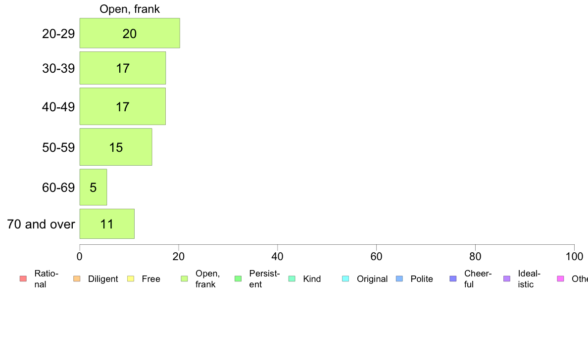
Task: Select the 30-39 bar showing 17
Action: pyautogui.click(x=123, y=68)
